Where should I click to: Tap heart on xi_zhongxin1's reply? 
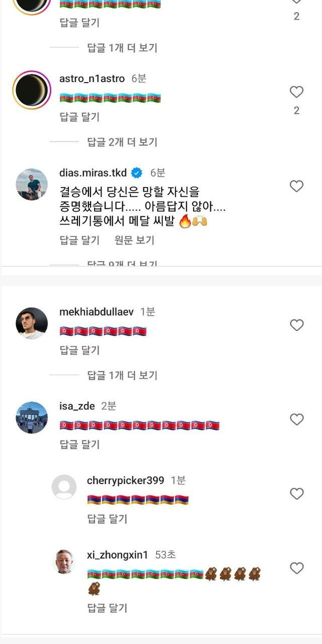pyautogui.click(x=296, y=568)
